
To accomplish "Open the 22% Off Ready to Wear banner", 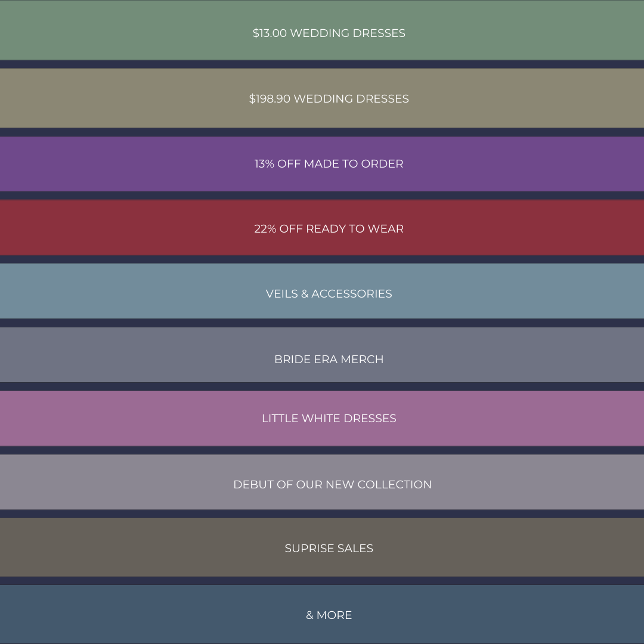I will coord(322,228).
